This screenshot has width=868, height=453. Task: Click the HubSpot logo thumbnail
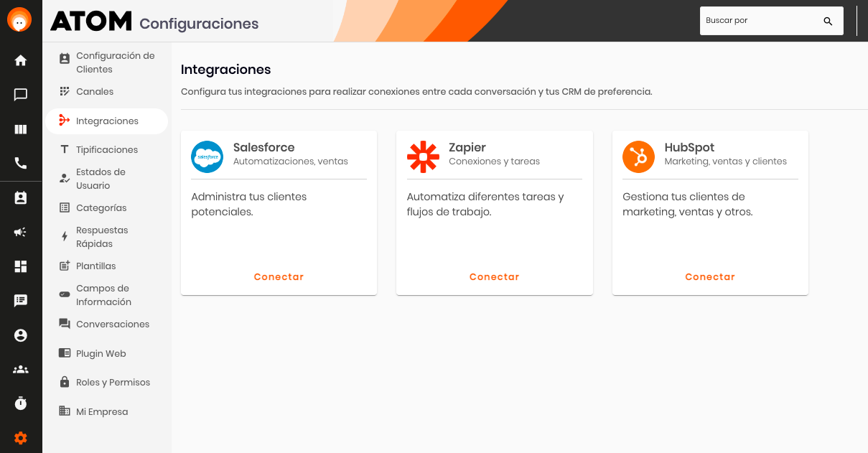[x=638, y=157]
